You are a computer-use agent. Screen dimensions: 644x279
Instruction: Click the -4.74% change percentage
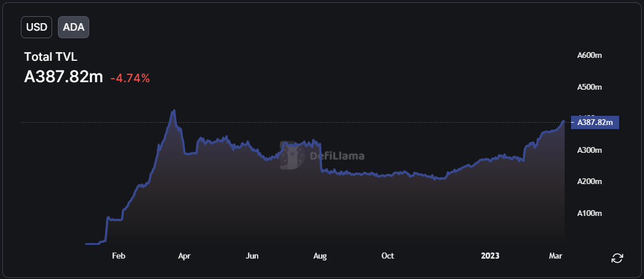(x=130, y=78)
